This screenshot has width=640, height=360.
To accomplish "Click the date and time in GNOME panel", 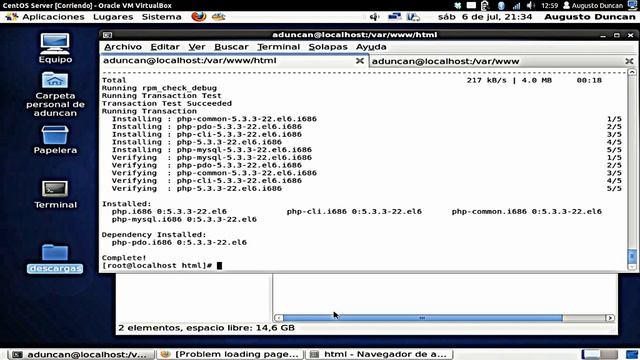I will coord(485,17).
